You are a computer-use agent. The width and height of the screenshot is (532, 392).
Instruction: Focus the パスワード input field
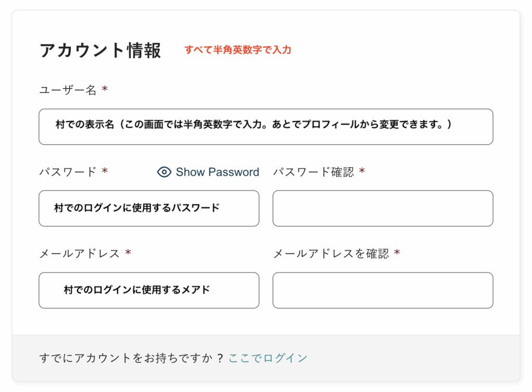tap(149, 208)
